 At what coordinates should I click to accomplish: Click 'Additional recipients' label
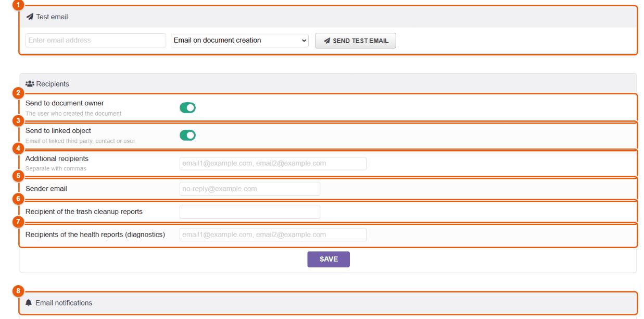click(57, 158)
